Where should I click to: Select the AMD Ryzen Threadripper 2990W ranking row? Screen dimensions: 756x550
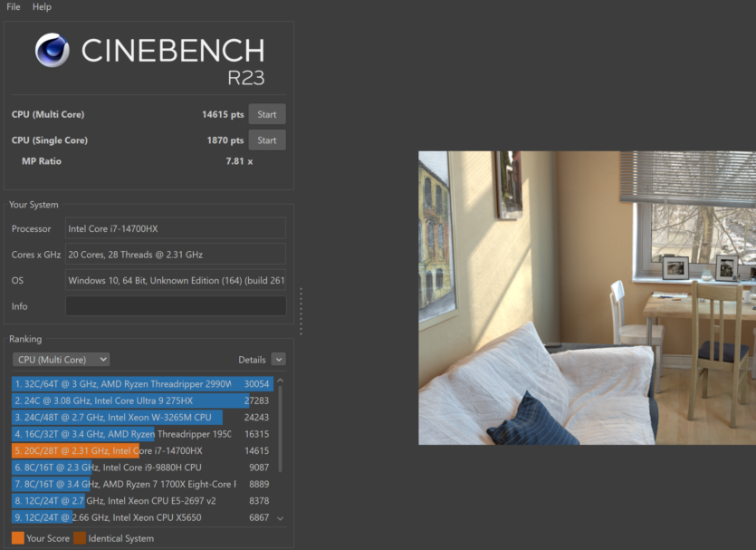(143, 384)
